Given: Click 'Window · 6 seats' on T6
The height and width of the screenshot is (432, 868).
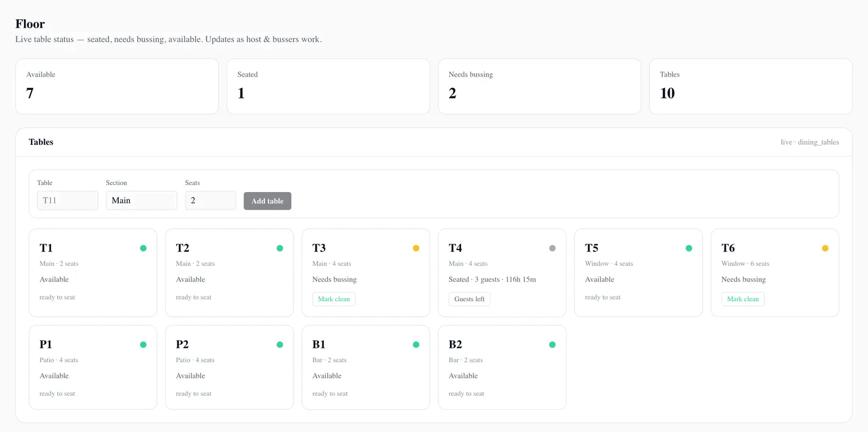Looking at the screenshot, I should [x=745, y=264].
